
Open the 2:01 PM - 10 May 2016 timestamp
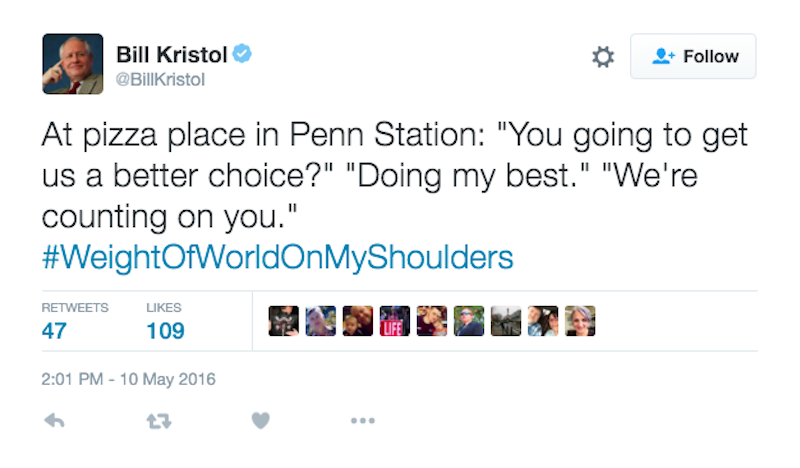click(x=129, y=379)
